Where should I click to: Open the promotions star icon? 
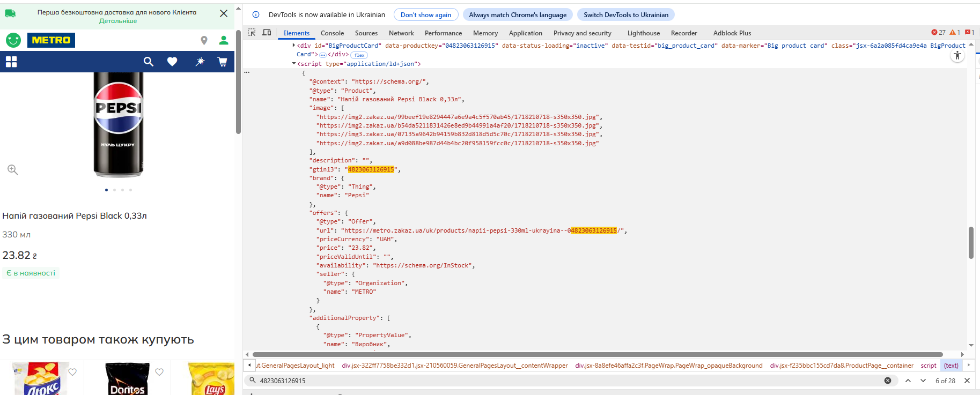200,62
